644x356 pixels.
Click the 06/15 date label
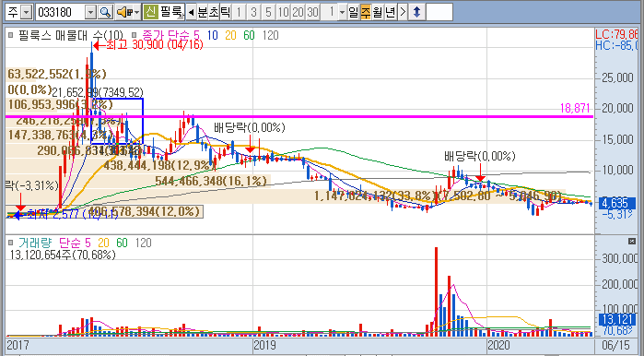615,345
